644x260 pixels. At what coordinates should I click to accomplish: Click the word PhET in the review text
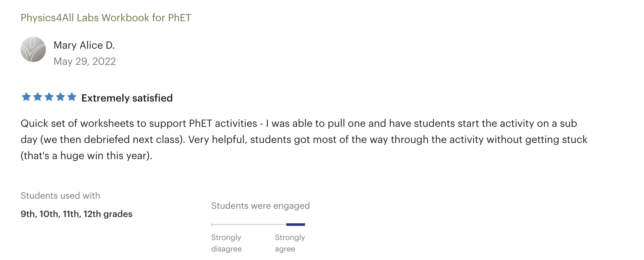(x=201, y=123)
